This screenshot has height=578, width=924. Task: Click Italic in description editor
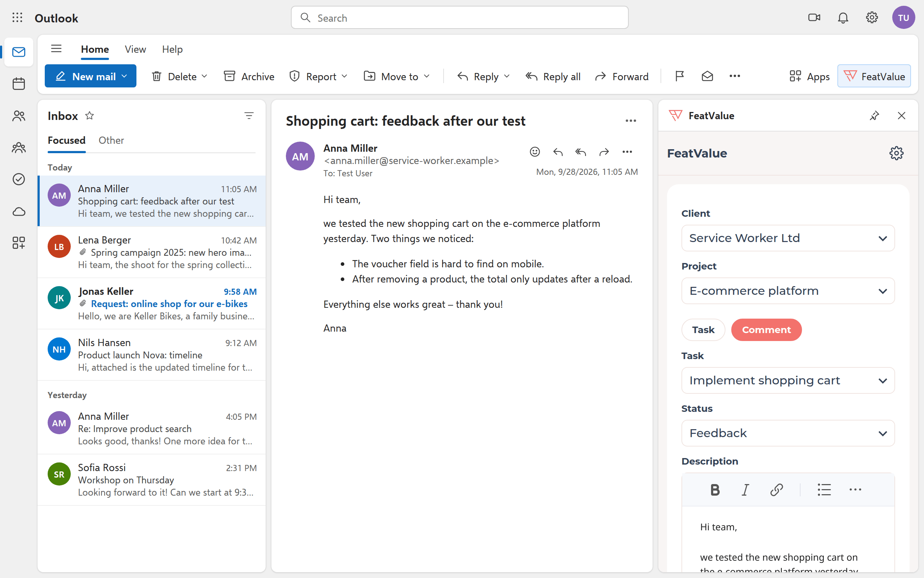[x=745, y=490]
